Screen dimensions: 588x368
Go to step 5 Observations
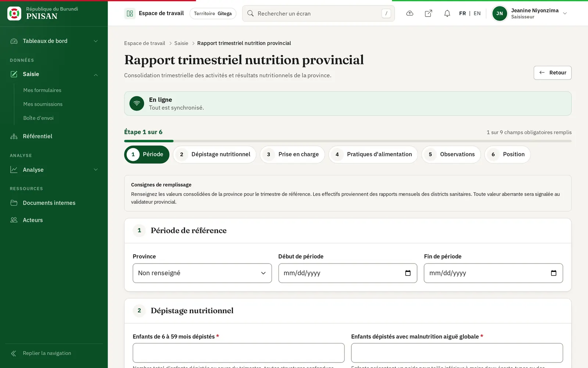coord(451,155)
